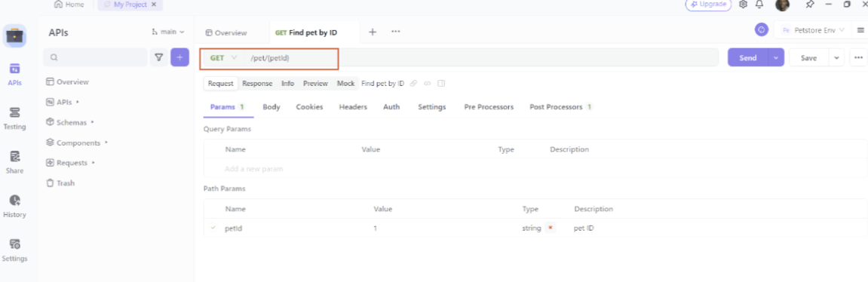The height and width of the screenshot is (282, 868).
Task: Copy link icon beside Find pet by ID
Action: point(413,84)
